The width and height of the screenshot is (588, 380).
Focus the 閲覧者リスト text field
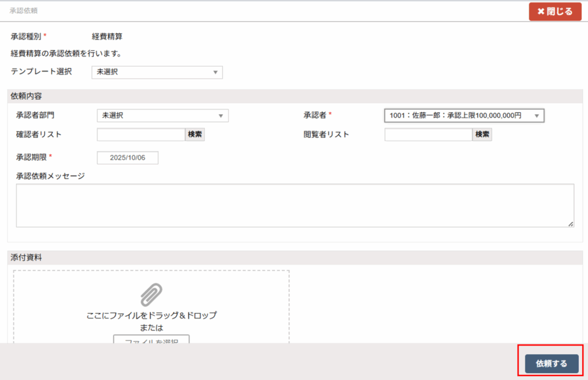coord(428,134)
